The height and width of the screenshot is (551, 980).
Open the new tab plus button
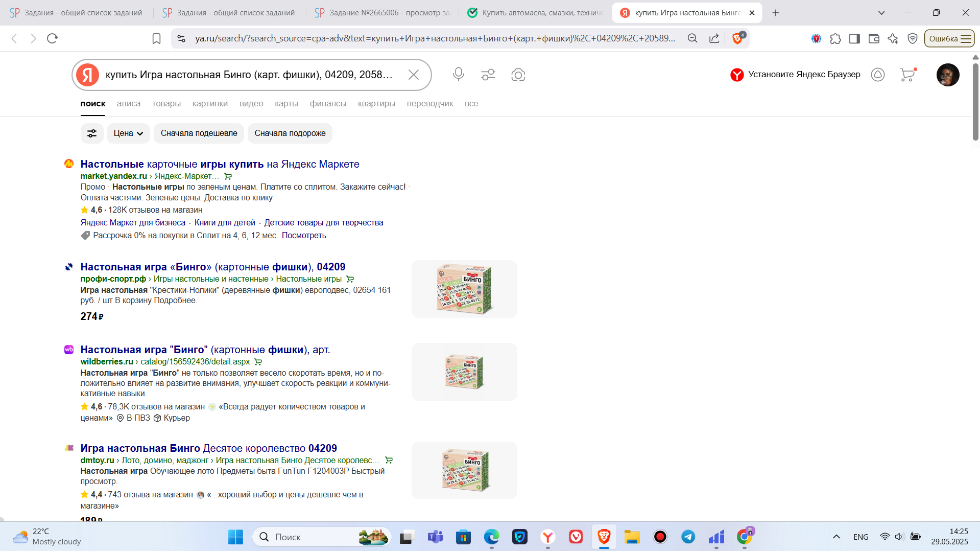pyautogui.click(x=776, y=13)
